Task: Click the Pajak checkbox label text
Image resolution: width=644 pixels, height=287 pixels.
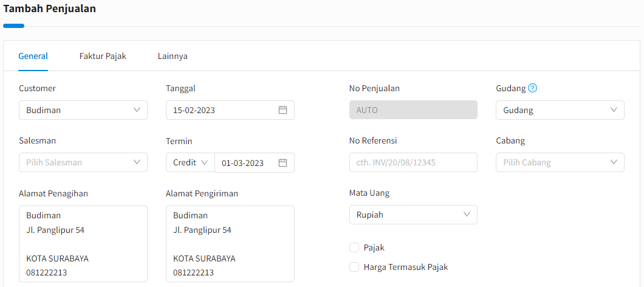Action: 374,247
